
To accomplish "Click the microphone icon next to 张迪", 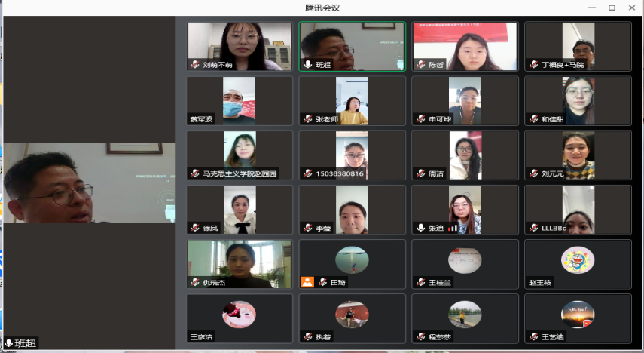I will 420,228.
